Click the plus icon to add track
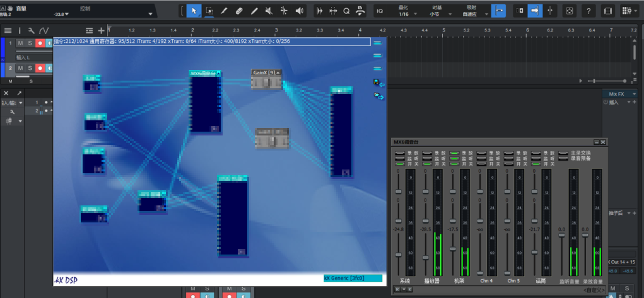This screenshot has width=644, height=298. click(101, 30)
